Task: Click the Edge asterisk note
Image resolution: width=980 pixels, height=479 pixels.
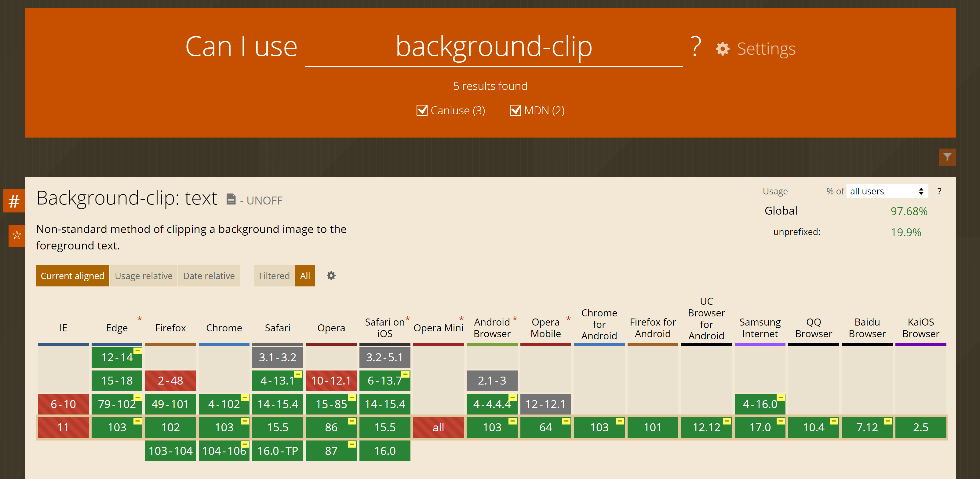Action: click(140, 319)
